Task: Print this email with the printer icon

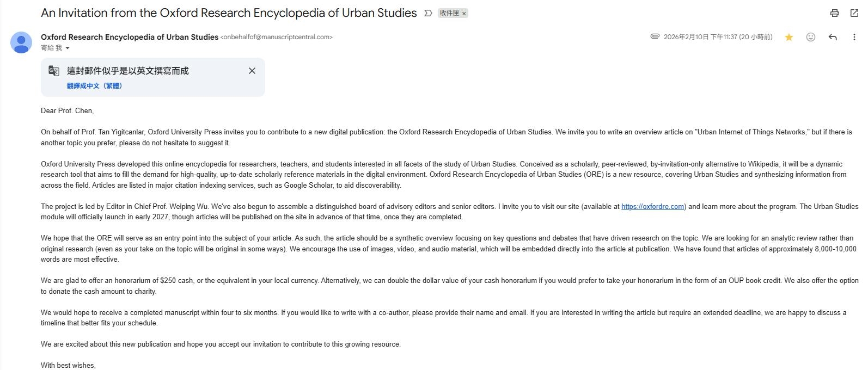Action: tap(834, 13)
